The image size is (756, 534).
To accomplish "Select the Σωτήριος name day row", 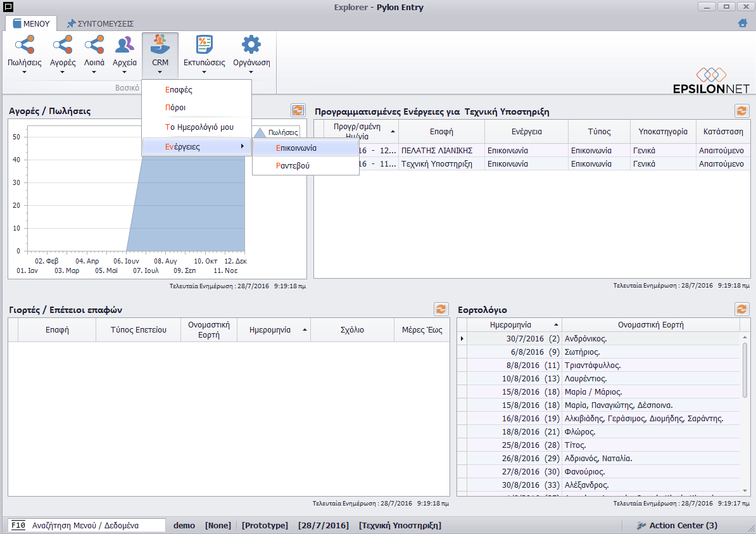I will coord(598,352).
